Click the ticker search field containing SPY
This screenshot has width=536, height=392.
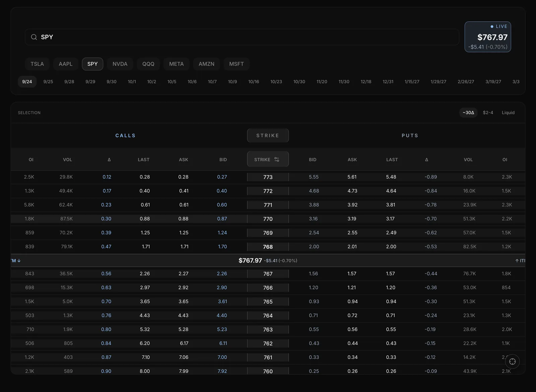tap(242, 37)
